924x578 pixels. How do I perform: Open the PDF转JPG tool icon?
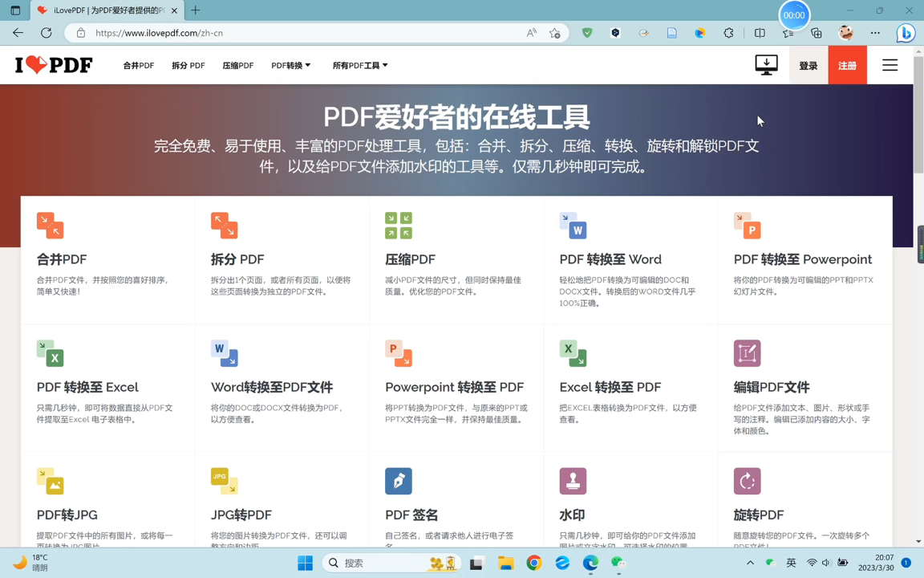[50, 481]
